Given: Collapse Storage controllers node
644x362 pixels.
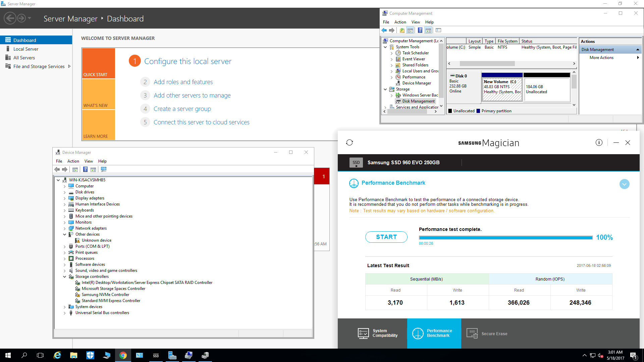Looking at the screenshot, I should click(65, 277).
